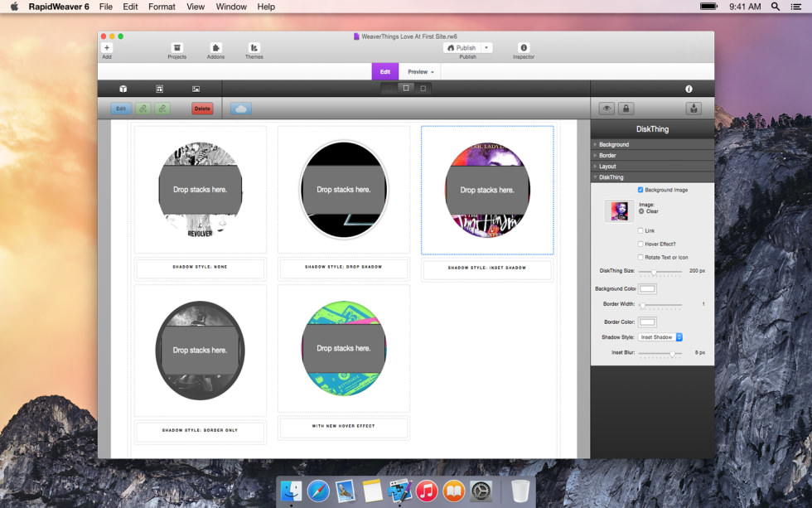Open the Addons toolbar icon
Image resolution: width=812 pixels, height=508 pixels.
(x=216, y=47)
